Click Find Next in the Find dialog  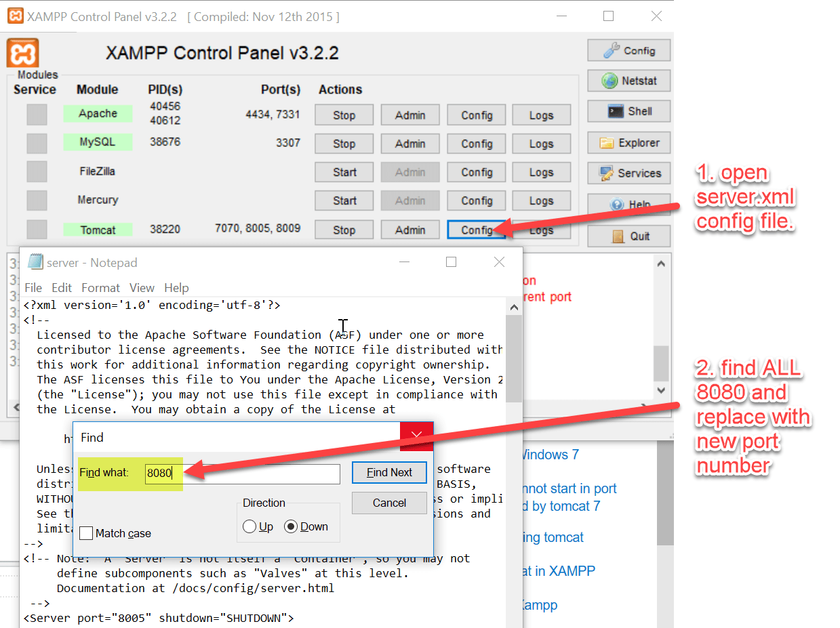click(x=388, y=473)
